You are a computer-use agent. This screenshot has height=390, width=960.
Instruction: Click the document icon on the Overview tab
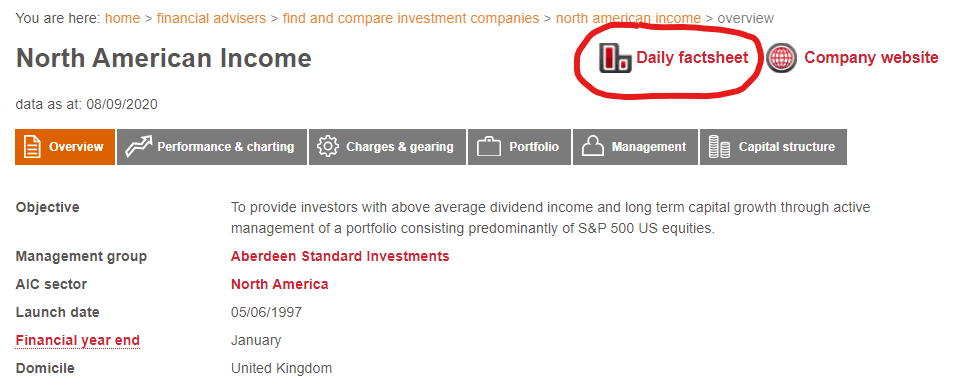pyautogui.click(x=32, y=147)
